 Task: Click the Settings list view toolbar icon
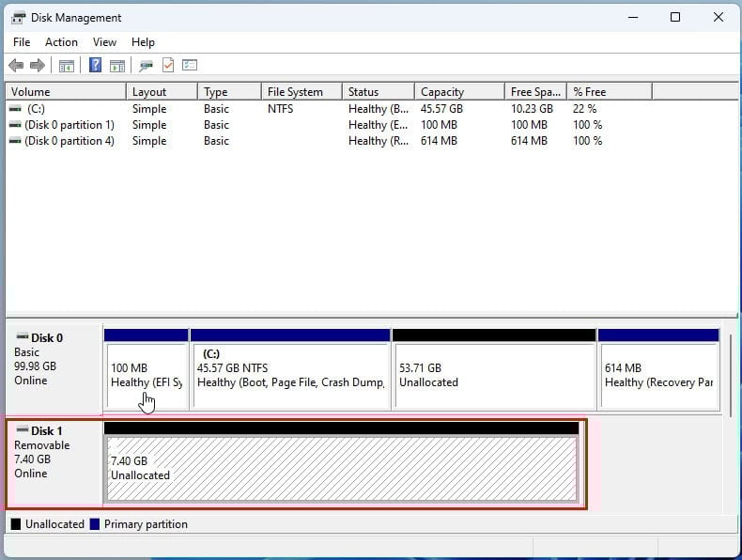(x=190, y=65)
